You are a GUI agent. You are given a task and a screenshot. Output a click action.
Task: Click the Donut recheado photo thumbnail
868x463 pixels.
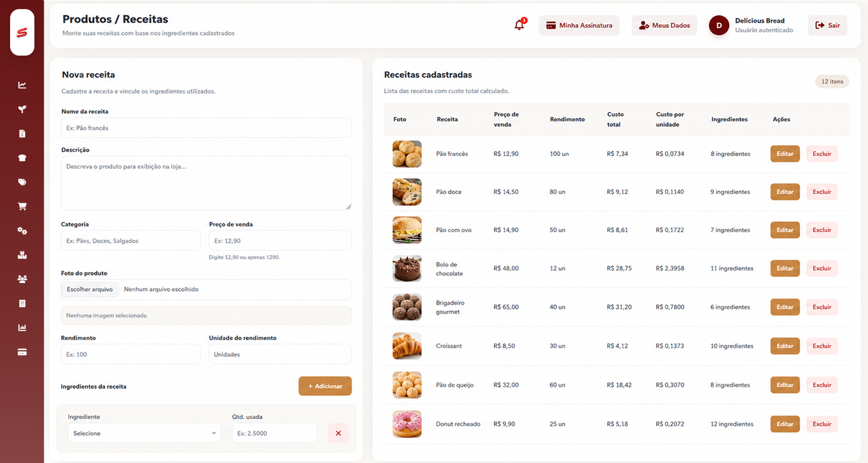(407, 424)
